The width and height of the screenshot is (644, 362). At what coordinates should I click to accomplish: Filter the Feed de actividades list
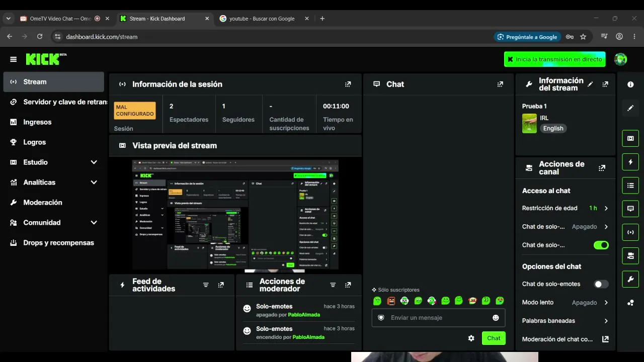click(206, 285)
